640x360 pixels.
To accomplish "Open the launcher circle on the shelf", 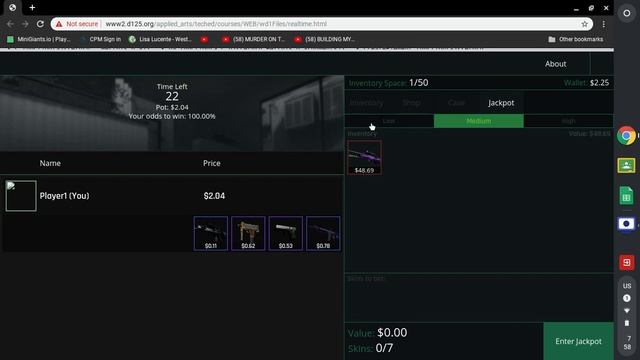I will click(627, 13).
